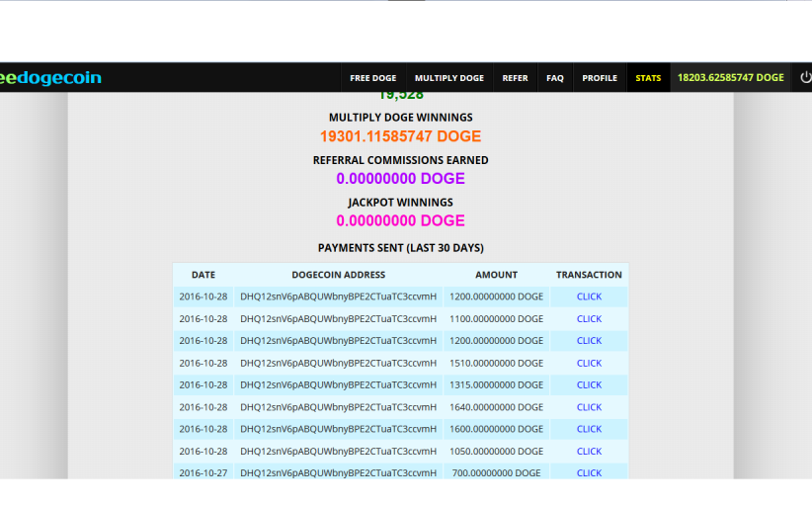View transaction for the 1050 DOGE payment
812x506 pixels.
pos(589,451)
